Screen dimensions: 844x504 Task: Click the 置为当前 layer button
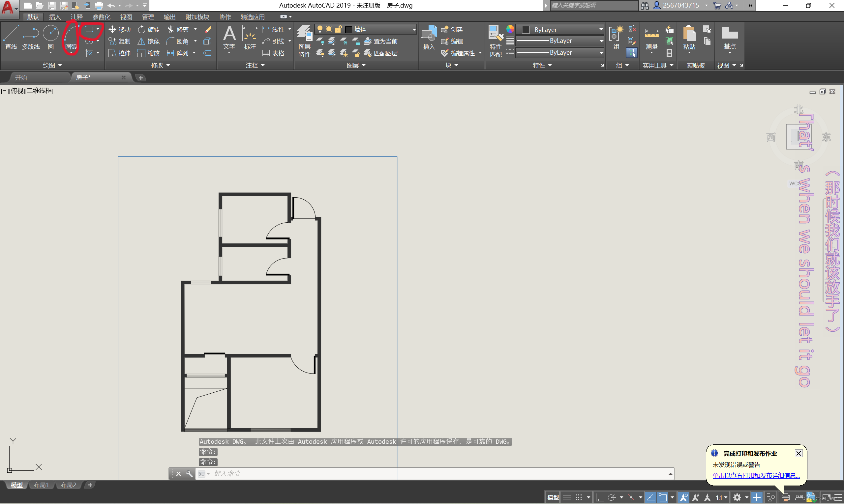pyautogui.click(x=381, y=42)
